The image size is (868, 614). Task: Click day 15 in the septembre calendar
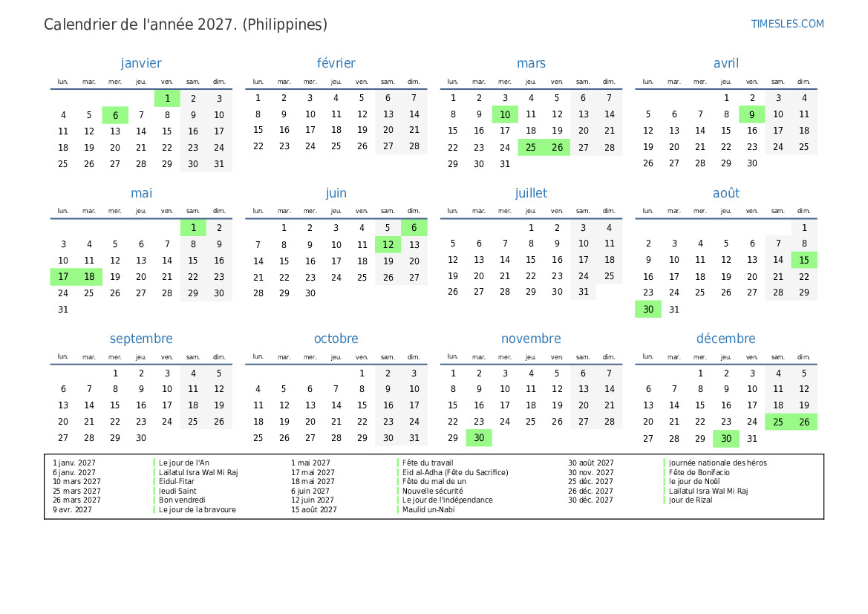115,405
